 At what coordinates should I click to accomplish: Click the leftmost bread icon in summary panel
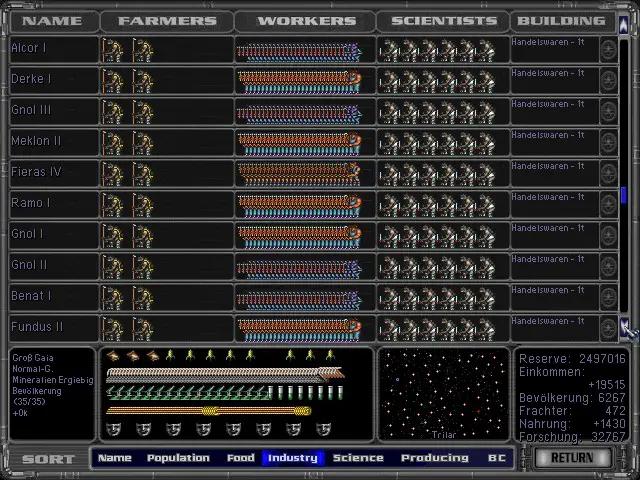pyautogui.click(x=113, y=356)
